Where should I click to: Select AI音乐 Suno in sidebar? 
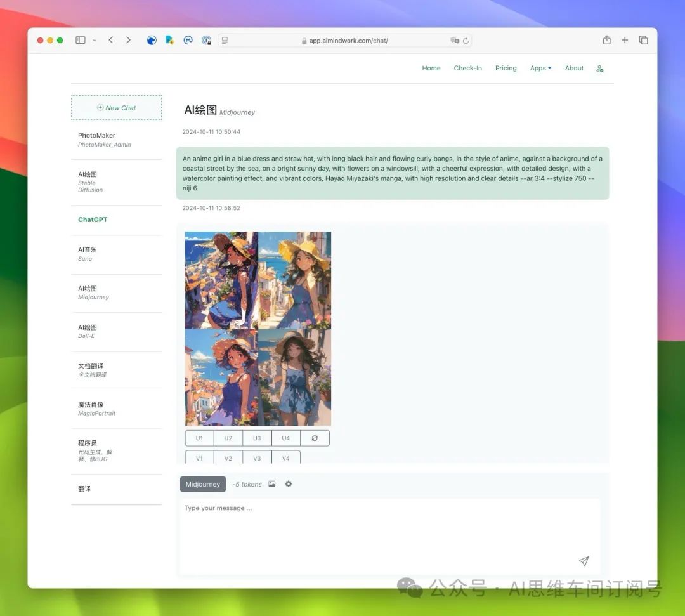click(117, 254)
